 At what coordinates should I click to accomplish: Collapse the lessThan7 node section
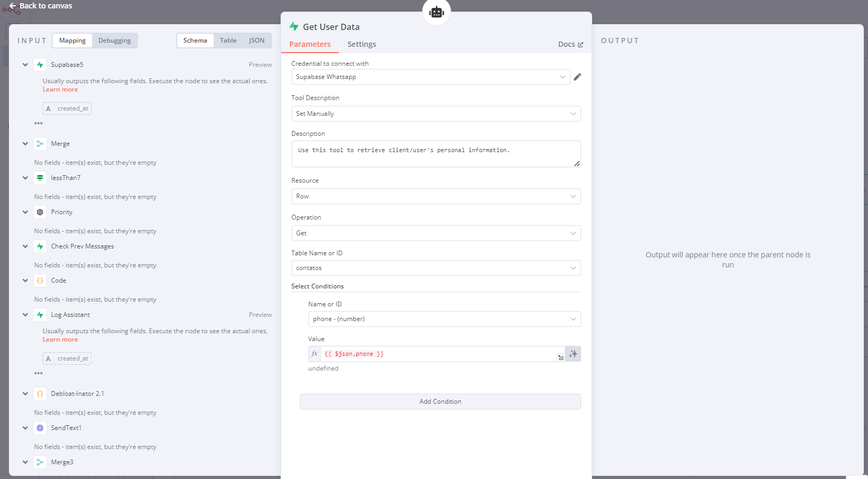tap(25, 178)
